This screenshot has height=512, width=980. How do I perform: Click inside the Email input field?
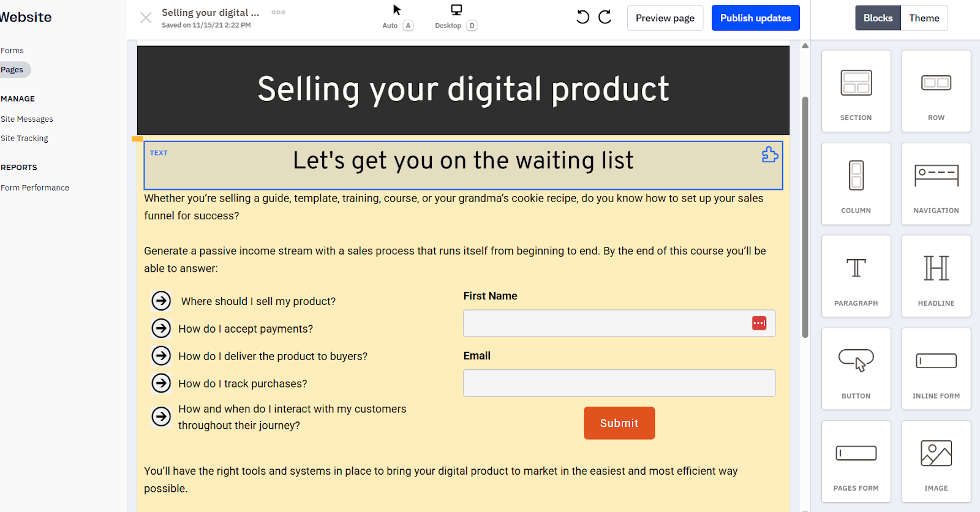tap(619, 383)
